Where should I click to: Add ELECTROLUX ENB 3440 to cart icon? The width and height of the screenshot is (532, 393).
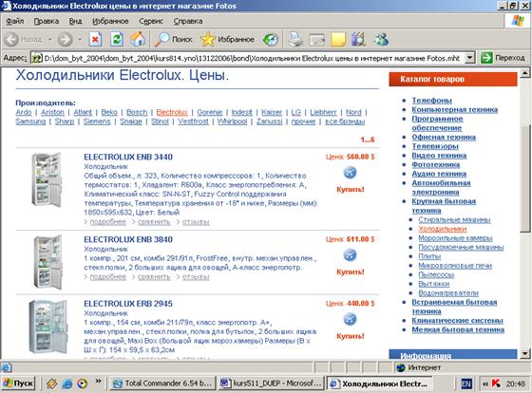coord(351,173)
